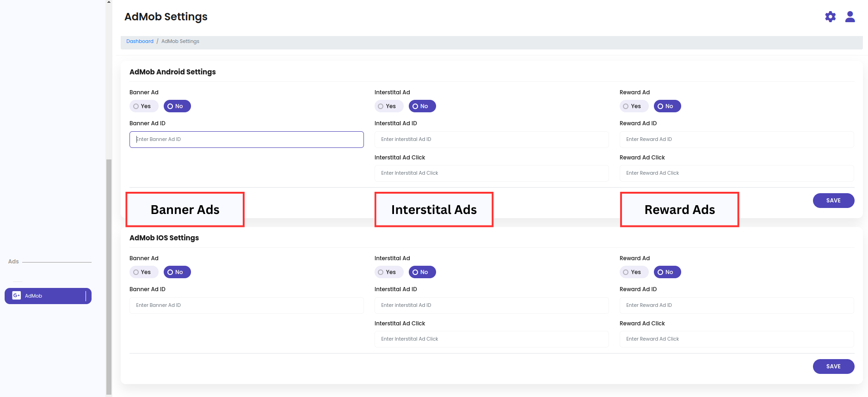
Task: Go to Dashboard breadcrumb link
Action: coord(140,42)
